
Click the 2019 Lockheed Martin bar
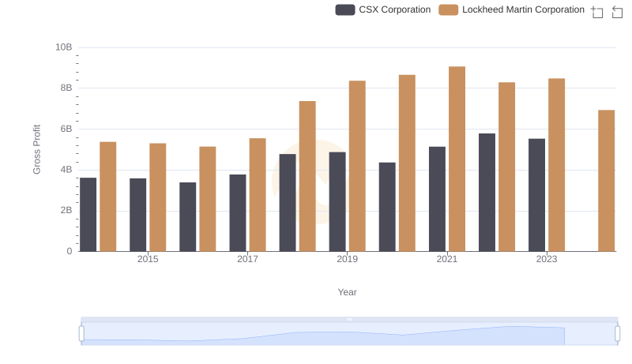pyautogui.click(x=357, y=166)
